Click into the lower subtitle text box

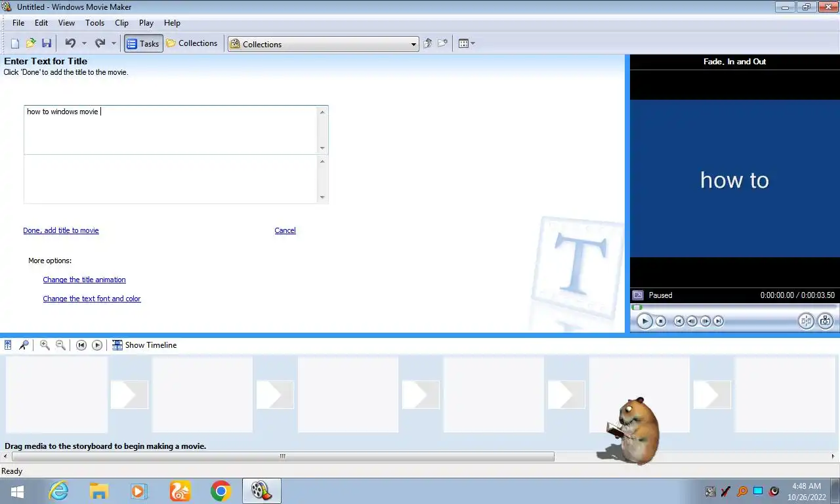[171, 179]
